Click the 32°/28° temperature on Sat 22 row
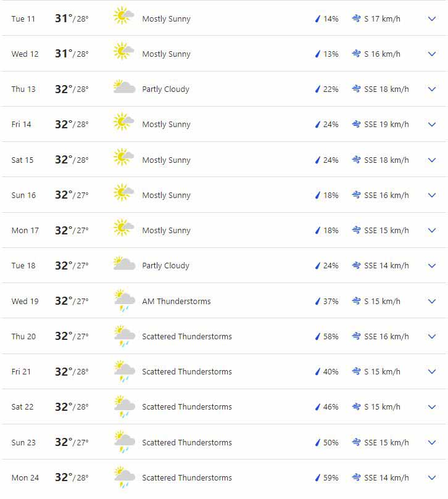This screenshot has width=448, height=499. (72, 406)
